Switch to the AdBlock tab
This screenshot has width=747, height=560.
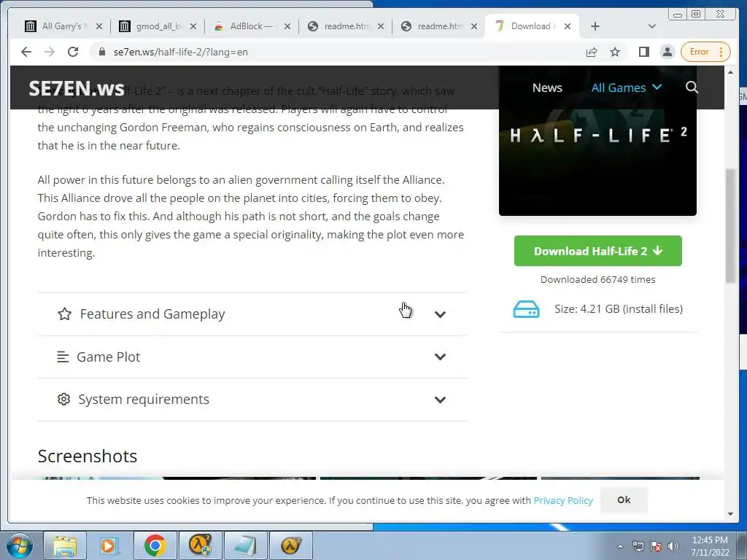[x=246, y=26]
